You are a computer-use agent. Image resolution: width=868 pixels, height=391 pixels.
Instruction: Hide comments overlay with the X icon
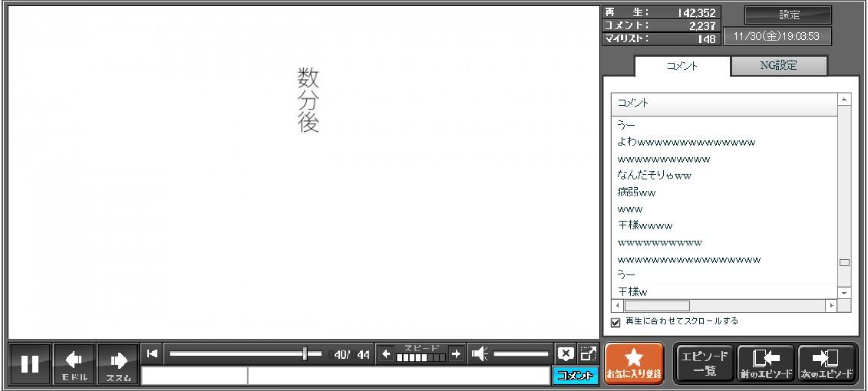pos(565,353)
